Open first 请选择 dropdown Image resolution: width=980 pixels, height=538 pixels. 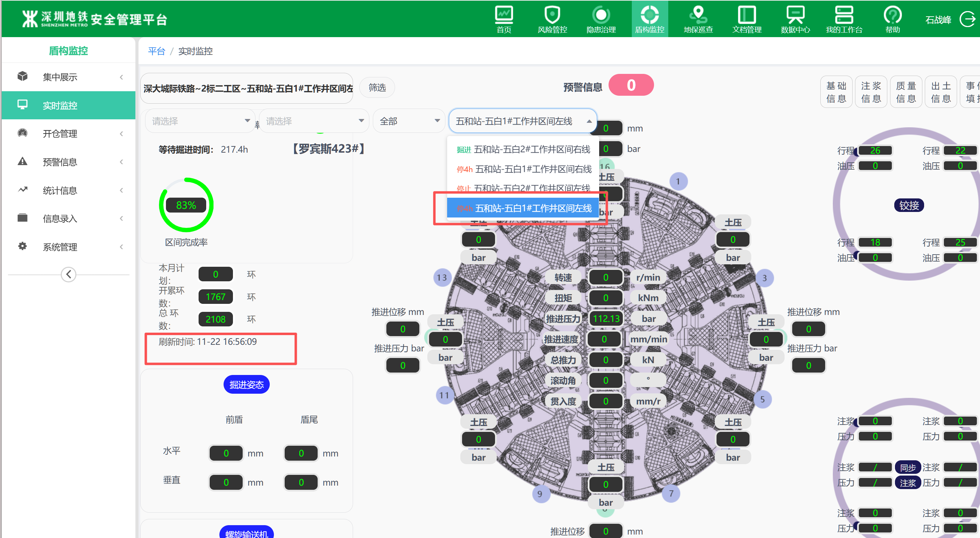[x=200, y=121]
